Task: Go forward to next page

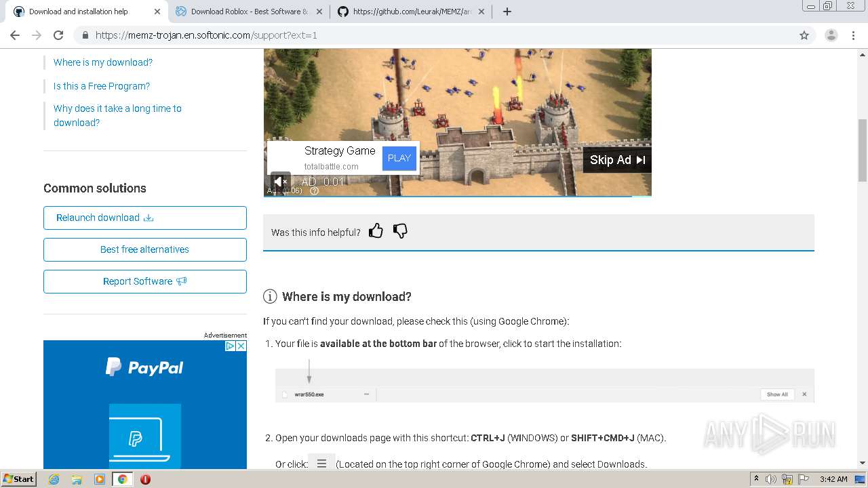Action: (x=37, y=35)
